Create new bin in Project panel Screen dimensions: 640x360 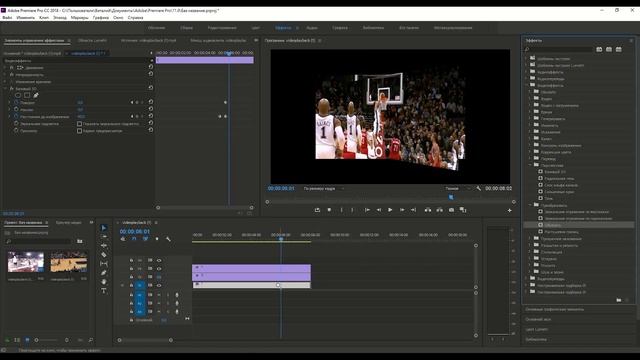80,241
